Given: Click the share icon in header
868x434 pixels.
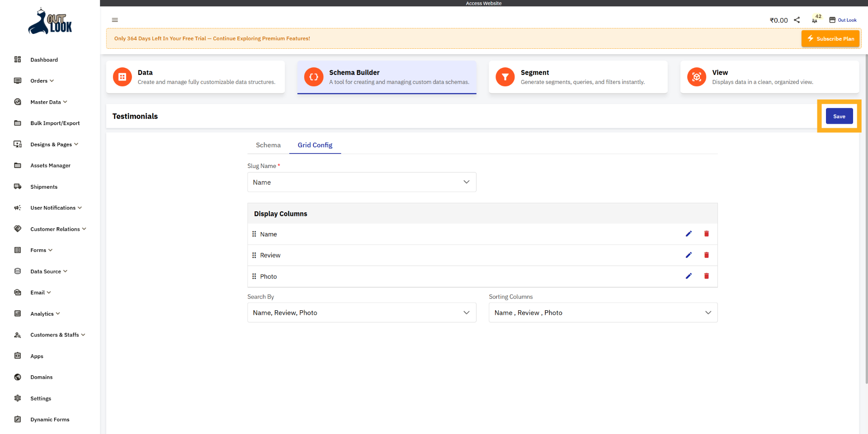Looking at the screenshot, I should [x=797, y=20].
